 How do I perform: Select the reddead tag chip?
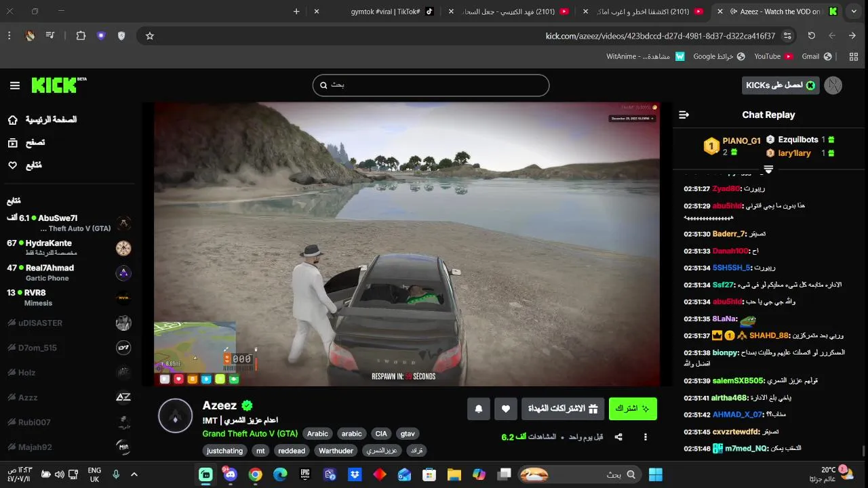[292, 451]
